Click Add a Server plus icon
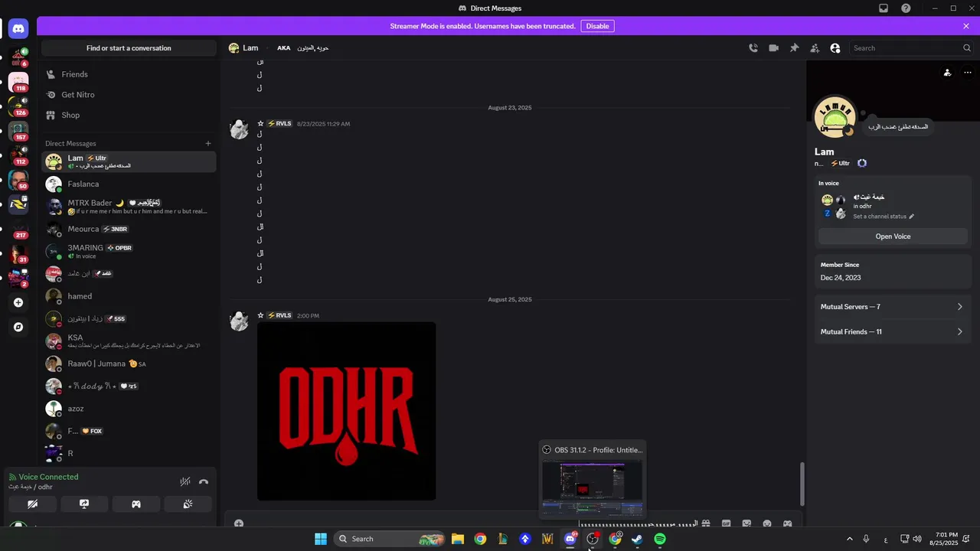Screen dimensions: 980x551 click(18, 302)
